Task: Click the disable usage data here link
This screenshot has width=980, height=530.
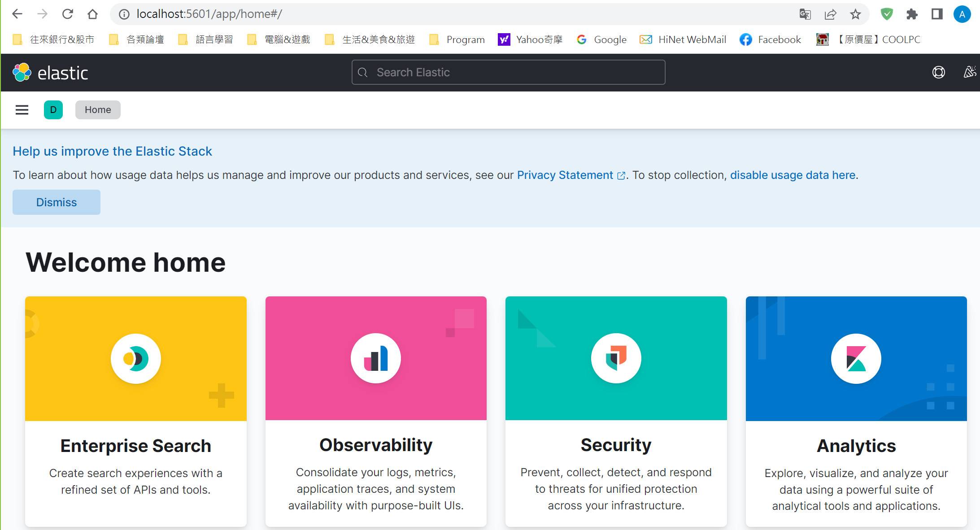Action: [x=793, y=175]
